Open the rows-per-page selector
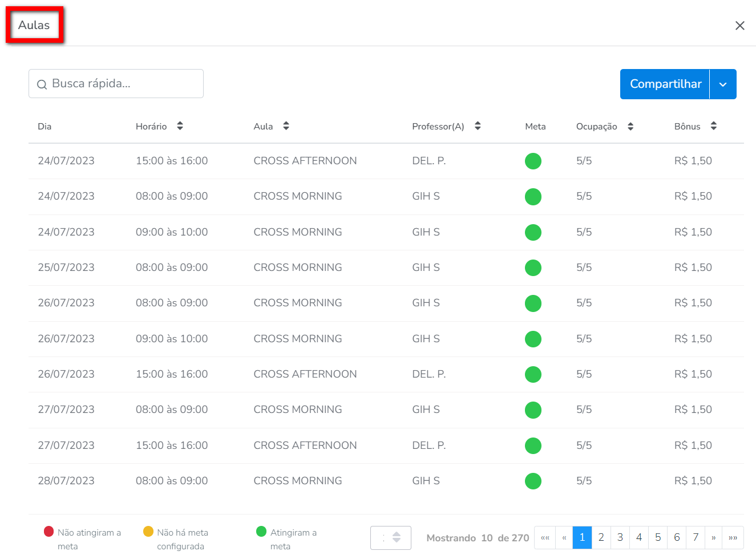The image size is (756, 559). click(391, 537)
